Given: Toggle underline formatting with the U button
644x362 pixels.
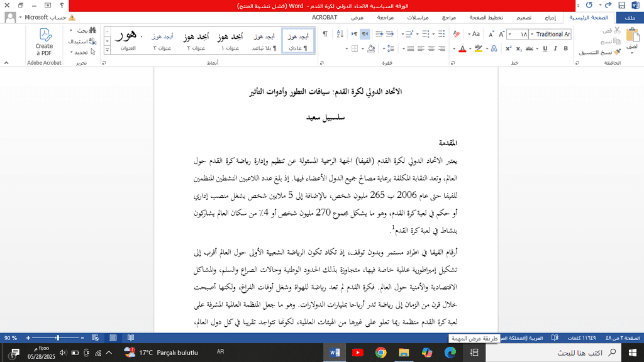Looking at the screenshot, I should click(545, 48).
